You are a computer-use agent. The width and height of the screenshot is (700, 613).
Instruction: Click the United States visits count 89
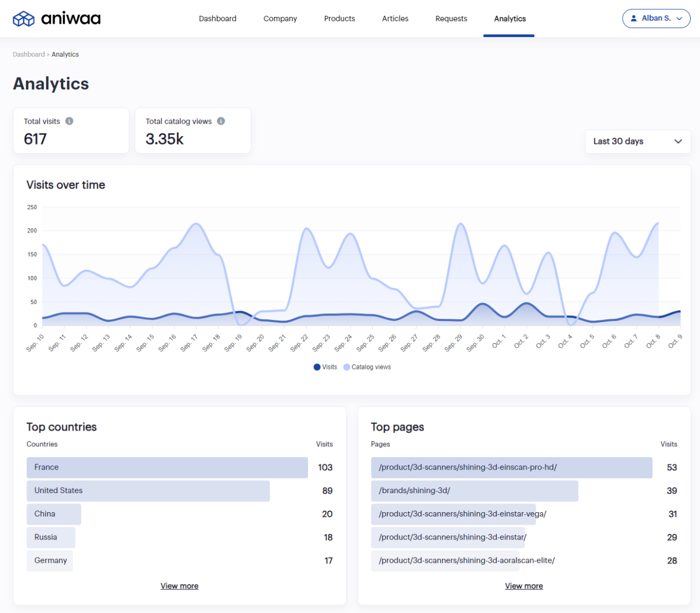pos(327,491)
